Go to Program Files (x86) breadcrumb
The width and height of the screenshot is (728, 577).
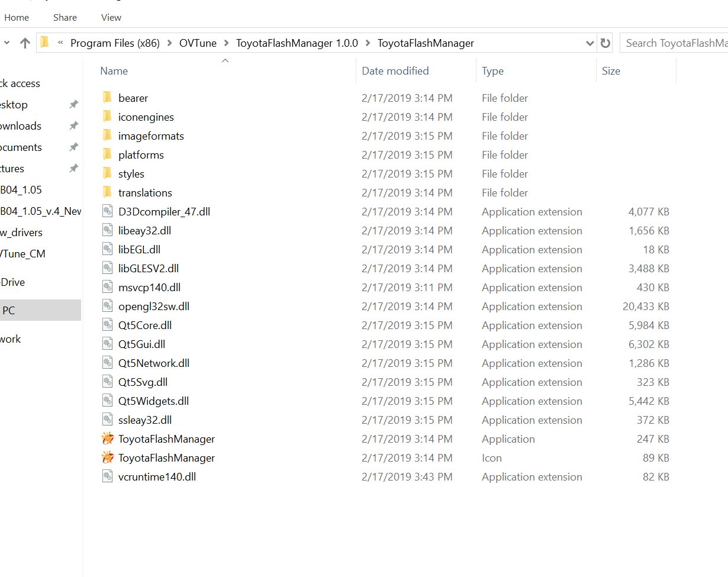[x=115, y=43]
